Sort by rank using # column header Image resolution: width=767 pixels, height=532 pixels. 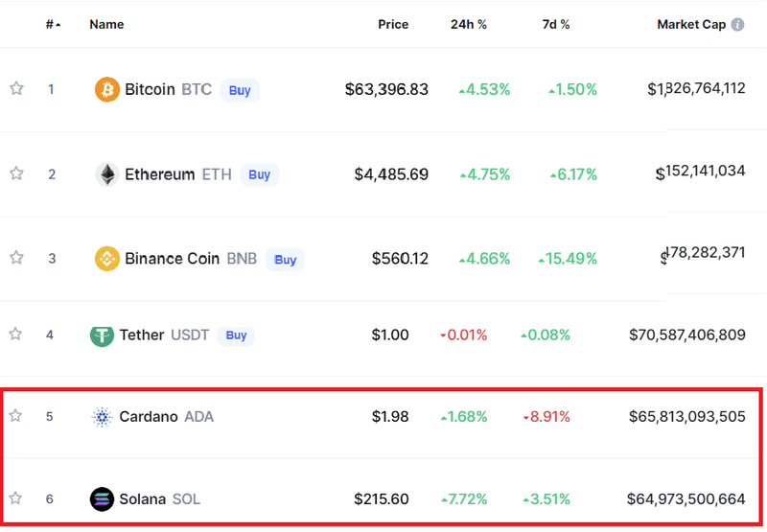52,25
